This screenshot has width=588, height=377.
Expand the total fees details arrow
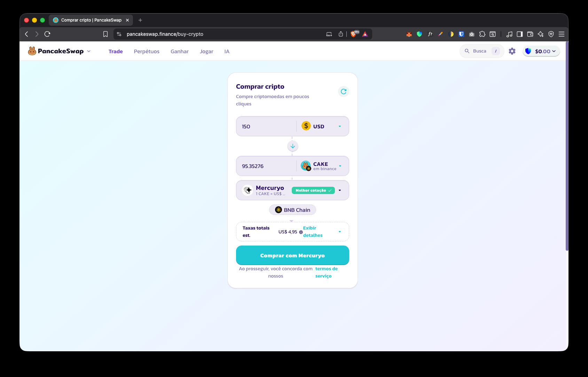click(x=340, y=232)
